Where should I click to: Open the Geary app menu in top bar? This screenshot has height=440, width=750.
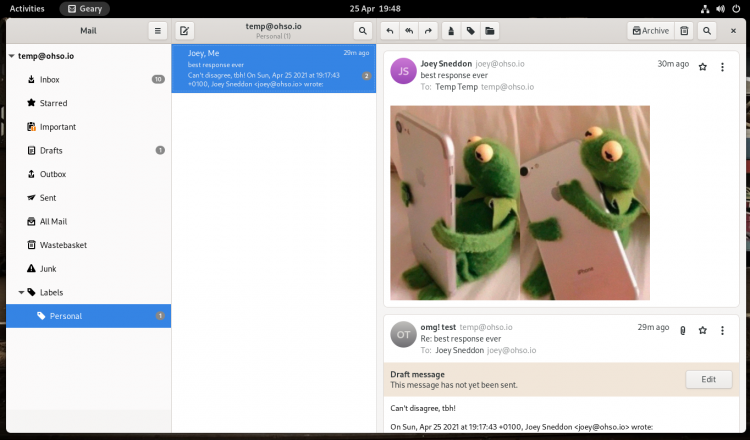tap(85, 9)
